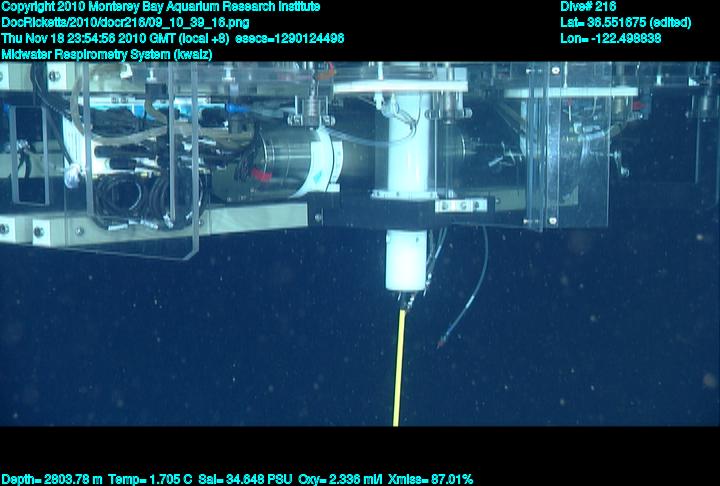
Task: Click the yellow rod in the video frame
Action: (399, 367)
